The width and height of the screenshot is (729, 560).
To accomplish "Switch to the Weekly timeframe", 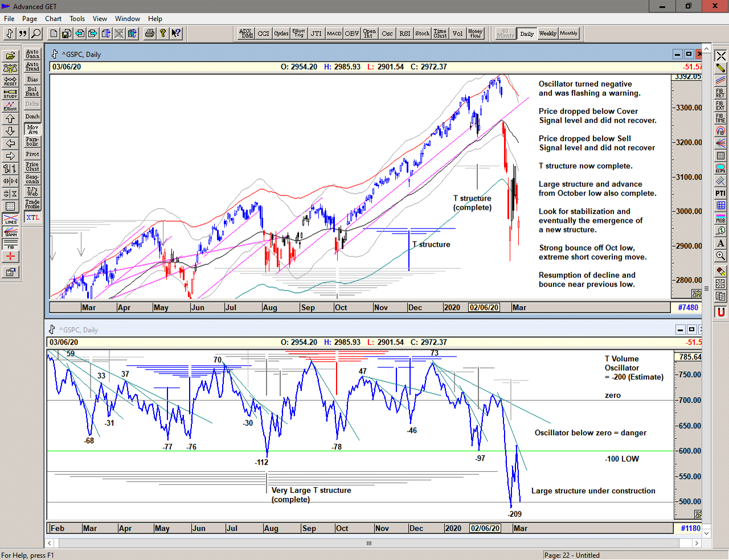I will pyautogui.click(x=548, y=34).
